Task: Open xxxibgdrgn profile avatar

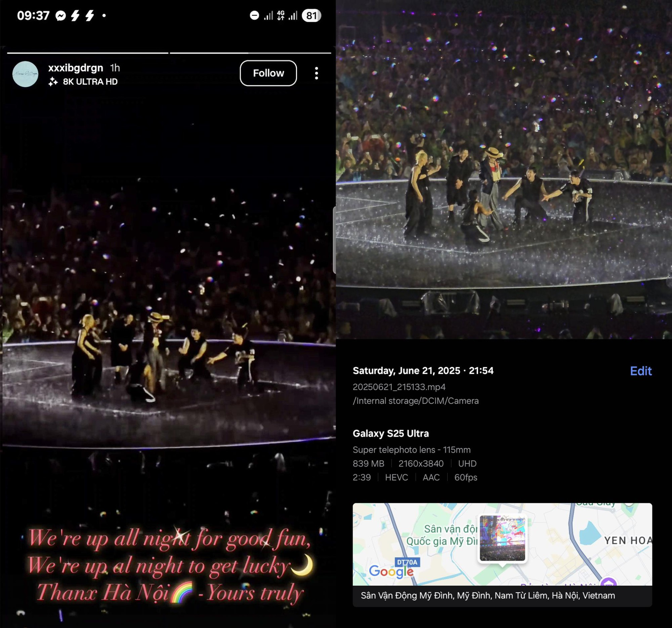Action: [25, 74]
